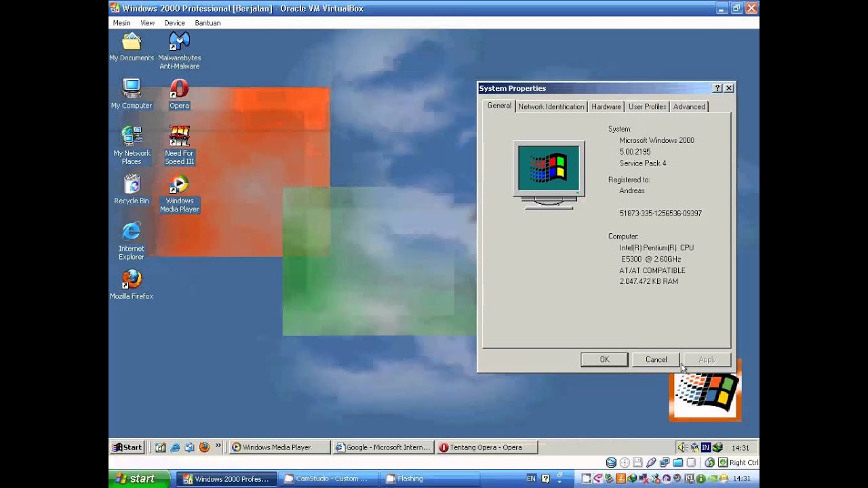Click VirtualBox network adapters status icon
868x488 pixels.
(x=665, y=462)
